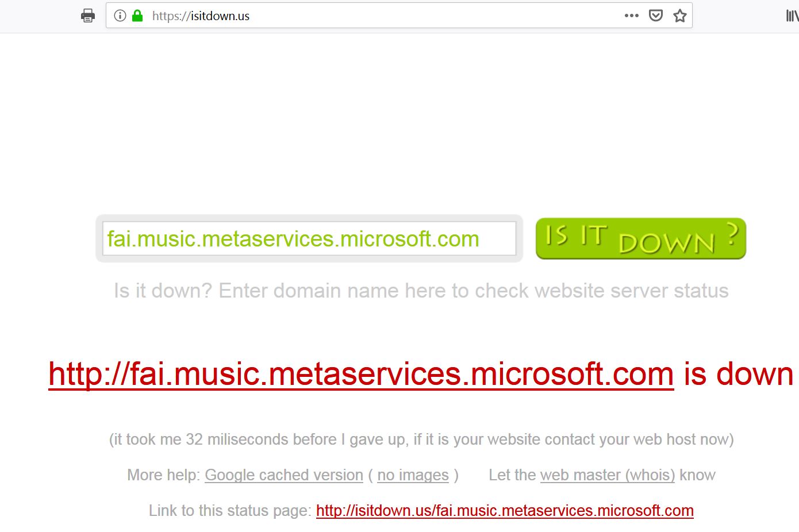Open the isitdown.us status page link
Image resolution: width=799 pixels, height=532 pixels.
505,511
